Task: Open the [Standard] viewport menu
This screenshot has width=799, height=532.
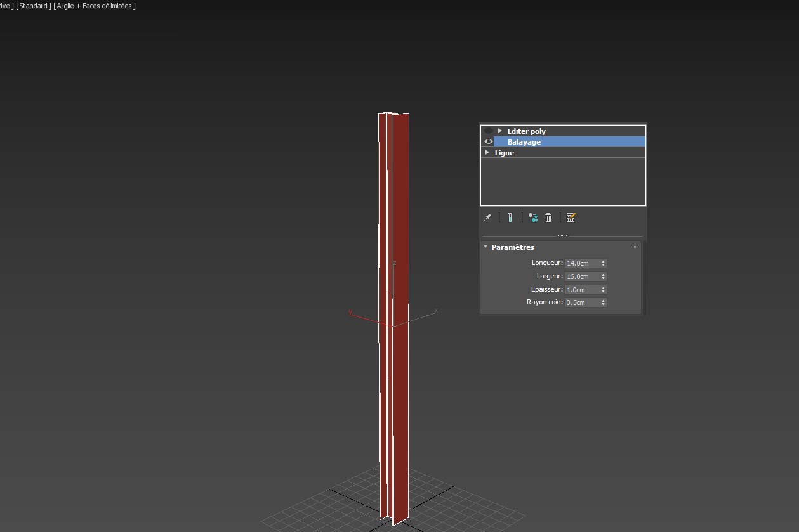Action: [33, 6]
